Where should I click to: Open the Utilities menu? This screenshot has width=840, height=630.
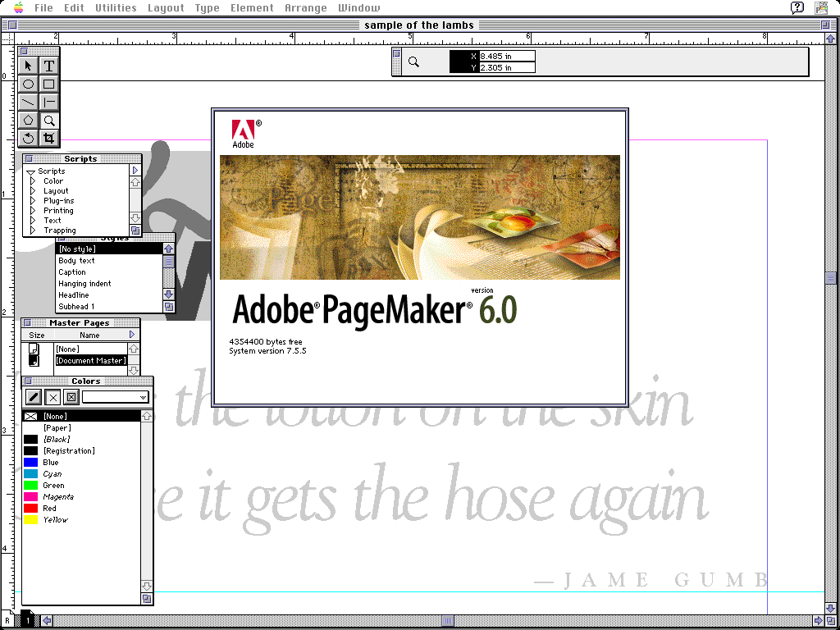coord(116,7)
